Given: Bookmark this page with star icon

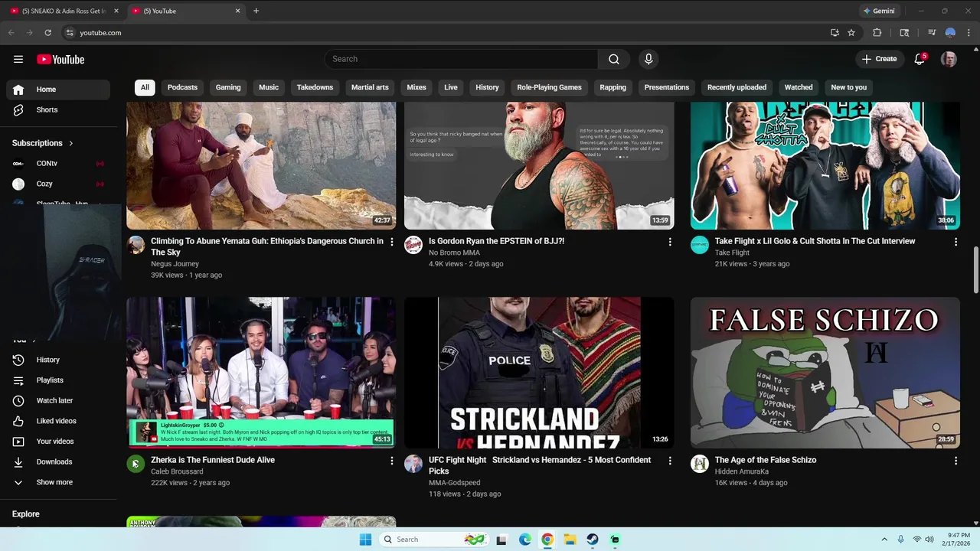Looking at the screenshot, I should pyautogui.click(x=851, y=33).
